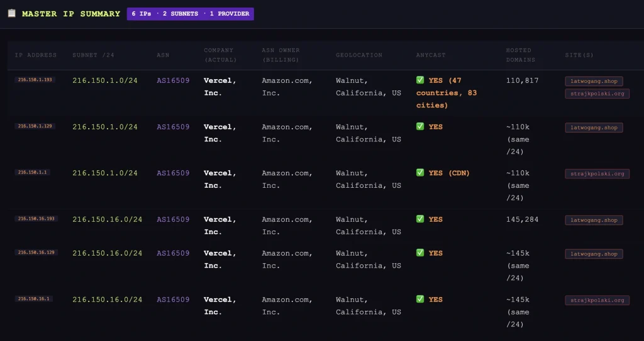Click the MASTER IP SUMMARY heading
Viewport: 644px width, 341px height.
(71, 14)
